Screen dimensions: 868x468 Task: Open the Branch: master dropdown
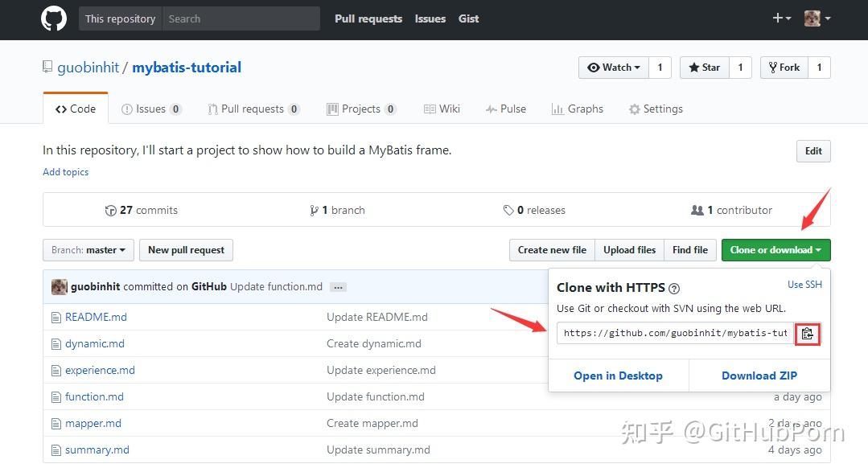(x=88, y=250)
